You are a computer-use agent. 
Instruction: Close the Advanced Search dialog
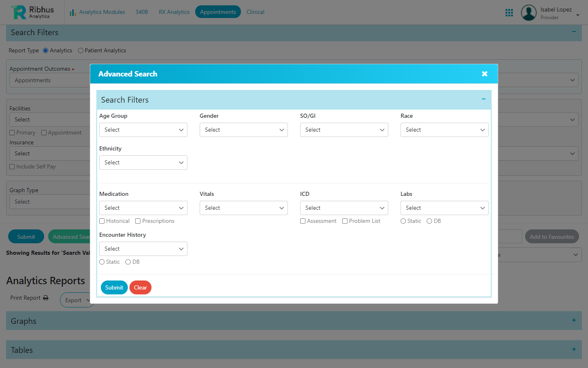[484, 74]
